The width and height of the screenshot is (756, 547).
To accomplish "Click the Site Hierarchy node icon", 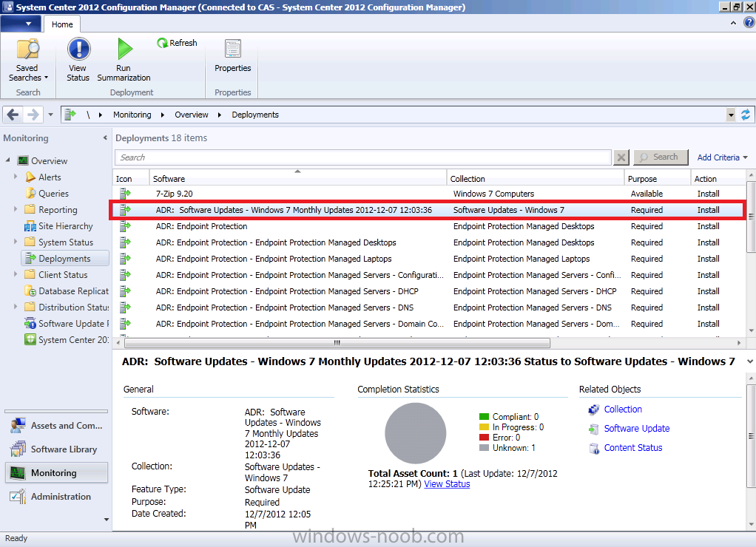I will [30, 226].
